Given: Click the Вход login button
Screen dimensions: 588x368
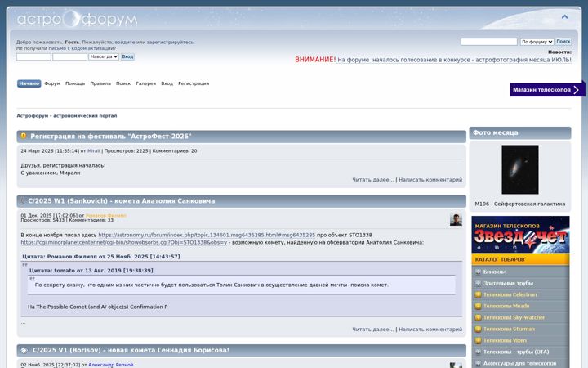Looking at the screenshot, I should point(127,56).
